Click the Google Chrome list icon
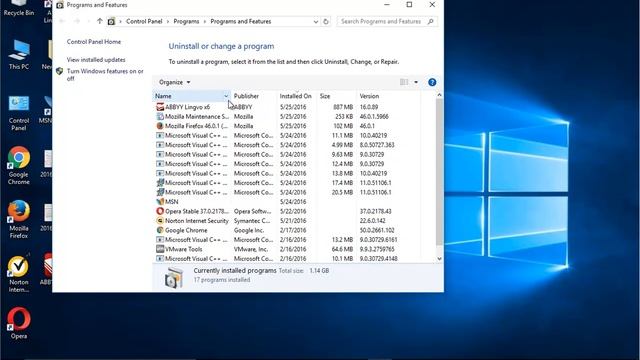 160,230
